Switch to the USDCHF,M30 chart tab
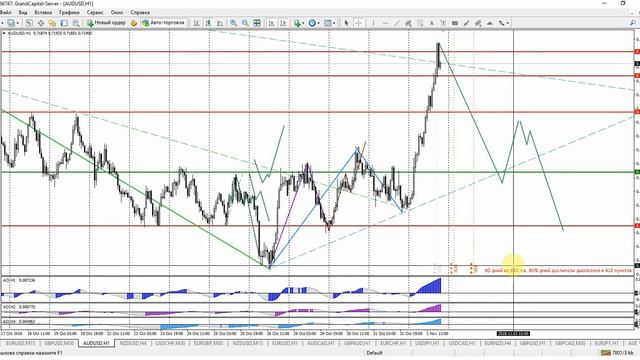This screenshot has width=640, height=360. [171, 343]
